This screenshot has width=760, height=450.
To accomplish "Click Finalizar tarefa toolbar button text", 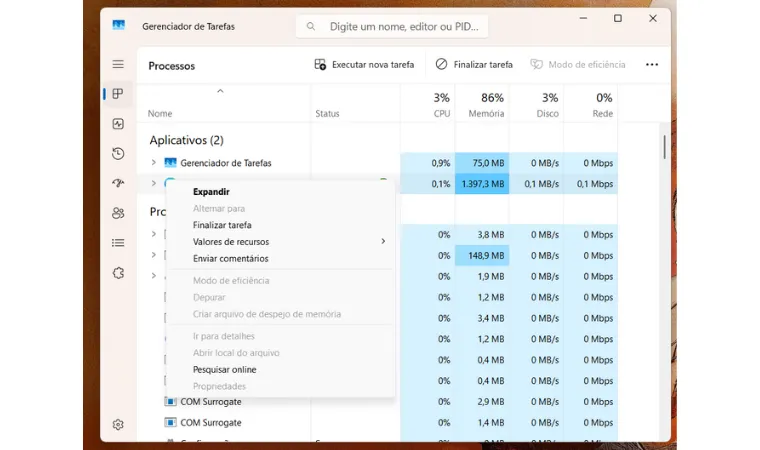I will (483, 64).
